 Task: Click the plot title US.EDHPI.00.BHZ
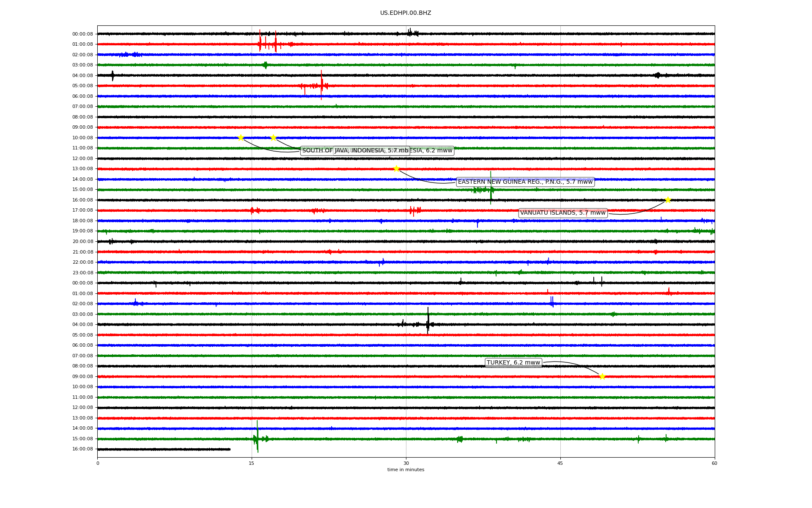pyautogui.click(x=406, y=13)
